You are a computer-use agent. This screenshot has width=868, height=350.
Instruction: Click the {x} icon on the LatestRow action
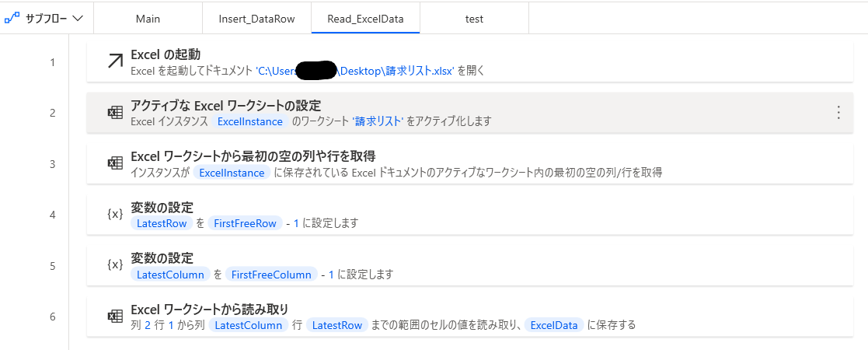click(114, 215)
